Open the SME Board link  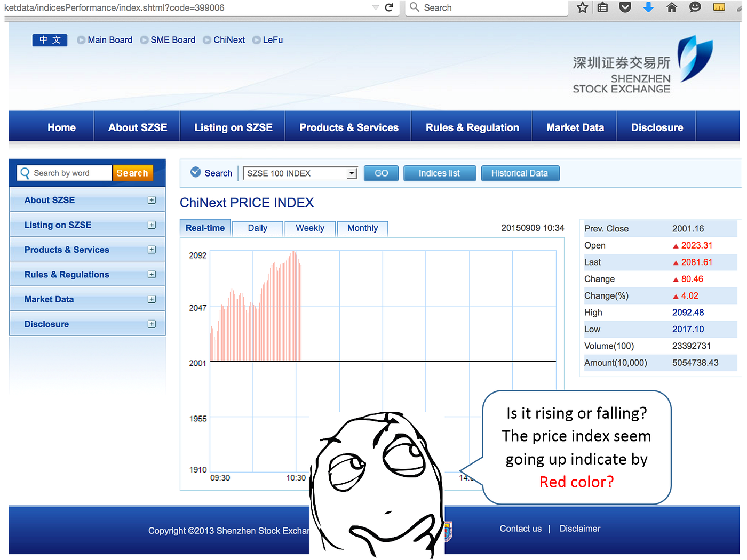tap(173, 40)
